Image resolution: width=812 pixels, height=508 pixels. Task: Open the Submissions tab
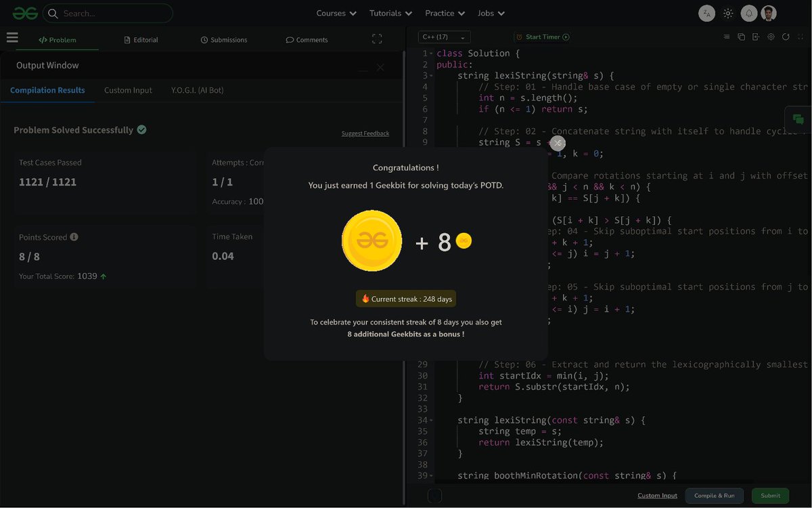224,40
